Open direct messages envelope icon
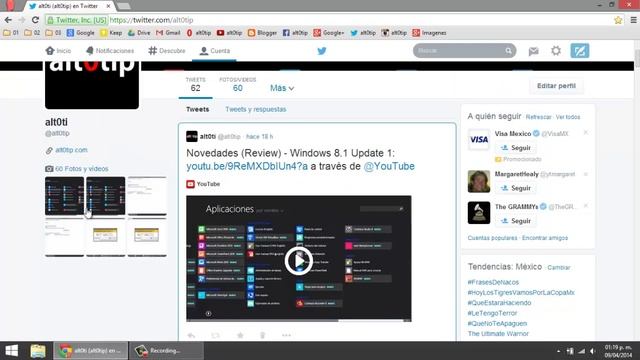The image size is (640, 360). pyautogui.click(x=533, y=51)
